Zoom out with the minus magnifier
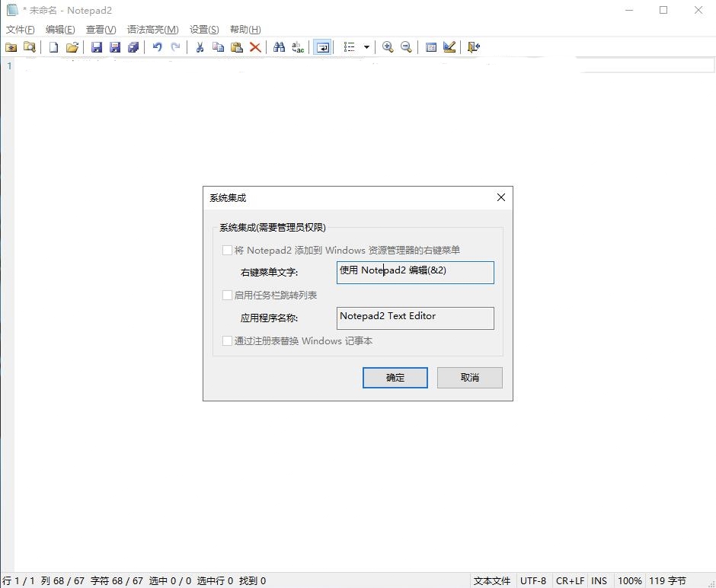Screen dimensions: 716x588 click(406, 47)
